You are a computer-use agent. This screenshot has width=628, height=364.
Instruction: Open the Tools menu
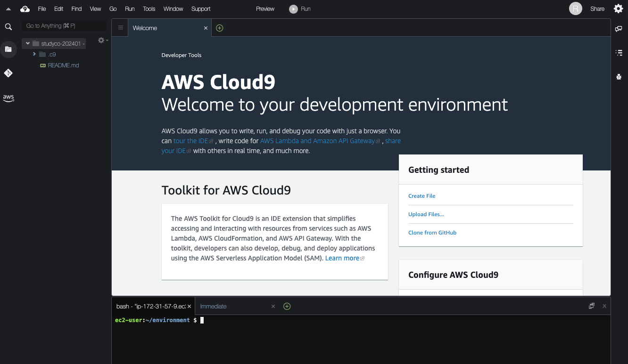(x=149, y=8)
